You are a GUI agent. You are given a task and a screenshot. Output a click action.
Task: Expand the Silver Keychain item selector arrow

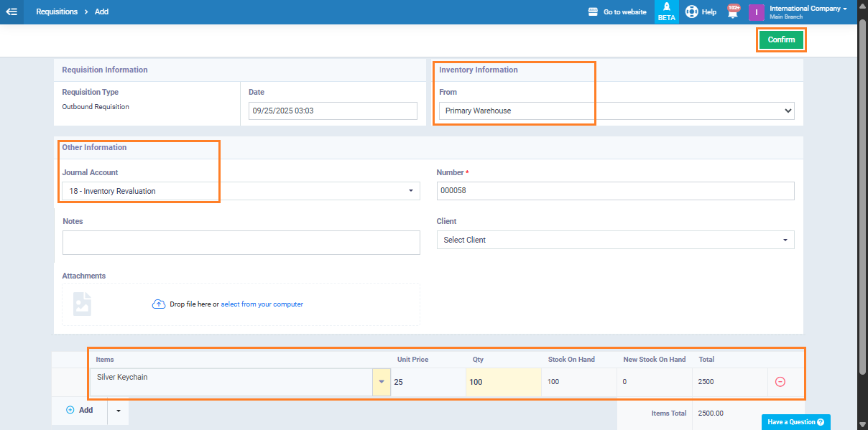pyautogui.click(x=381, y=382)
